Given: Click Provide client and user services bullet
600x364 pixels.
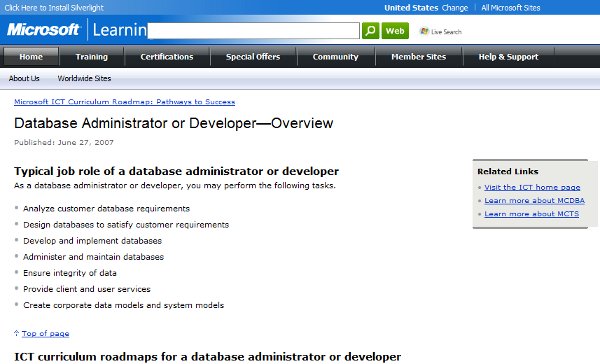Looking at the screenshot, I should [x=87, y=289].
